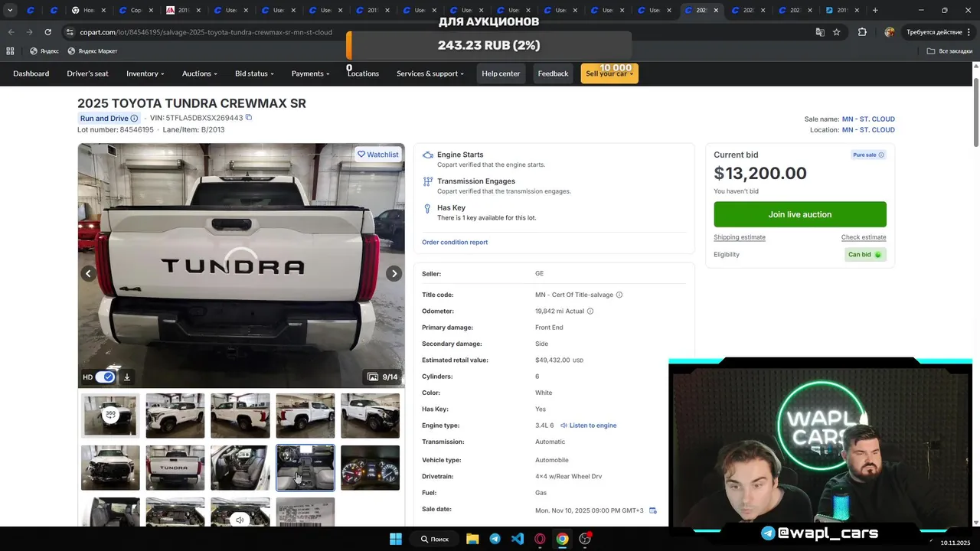Open Run and Drive info icon
This screenshot has width=980, height=551.
pos(134,119)
